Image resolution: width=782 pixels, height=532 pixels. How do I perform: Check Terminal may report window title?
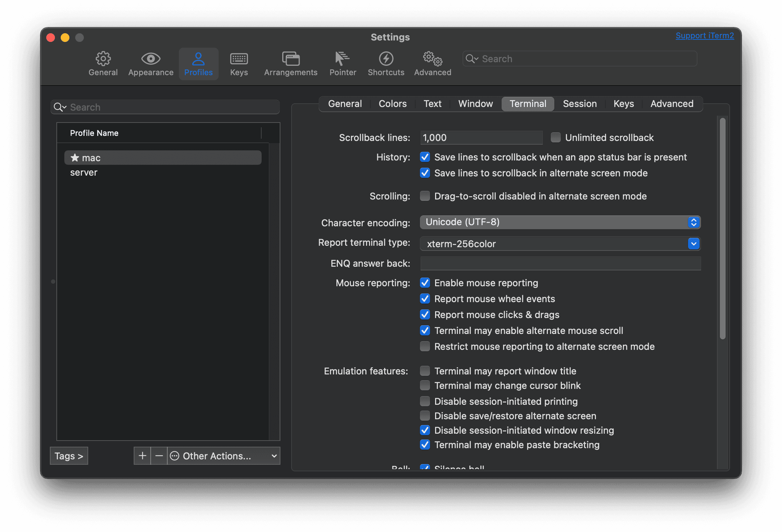tap(425, 371)
